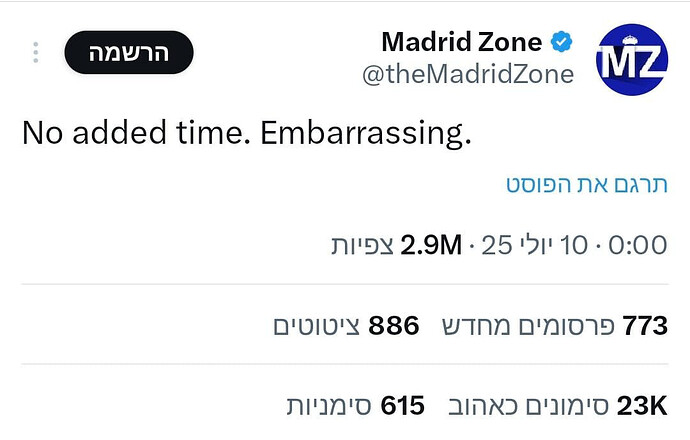Click the 0:00 post timestamp
This screenshot has width=690, height=440.
(638, 245)
